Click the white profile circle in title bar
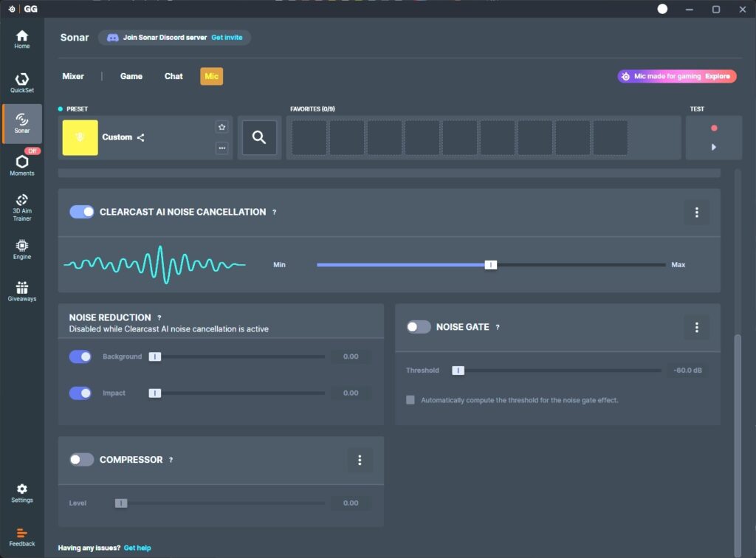The height and width of the screenshot is (558, 756). click(x=662, y=9)
